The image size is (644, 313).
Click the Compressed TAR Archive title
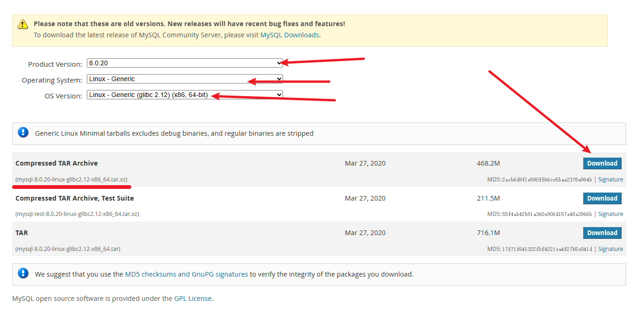(x=57, y=163)
